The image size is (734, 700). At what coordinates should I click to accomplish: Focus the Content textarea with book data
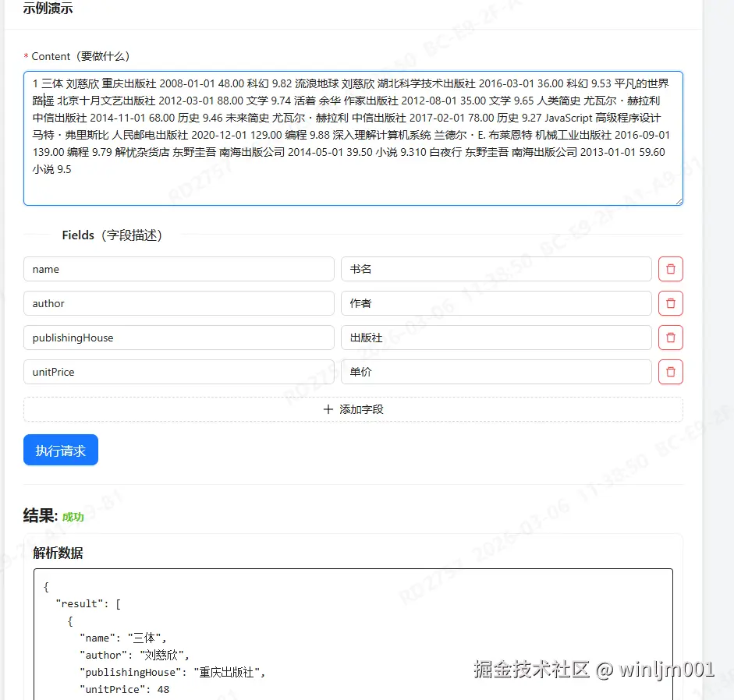353,139
